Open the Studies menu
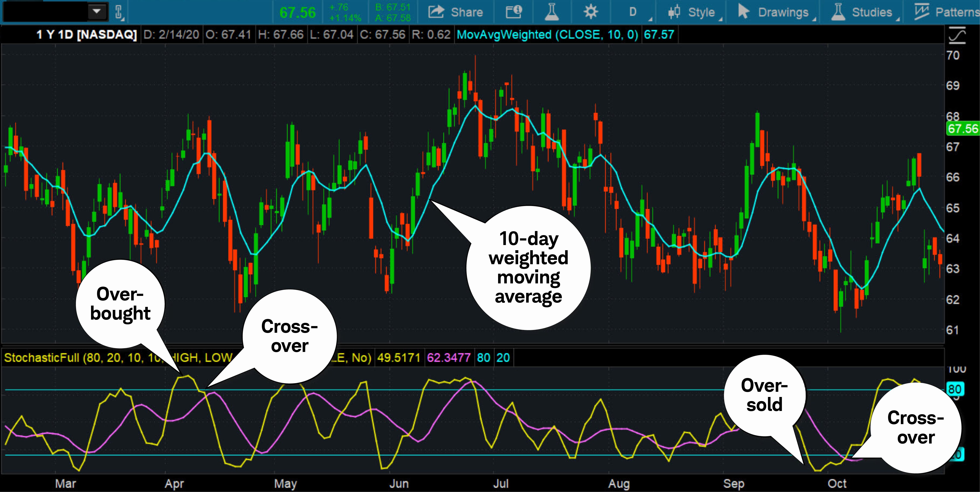Screen dimensions: 980x492 point(865,12)
